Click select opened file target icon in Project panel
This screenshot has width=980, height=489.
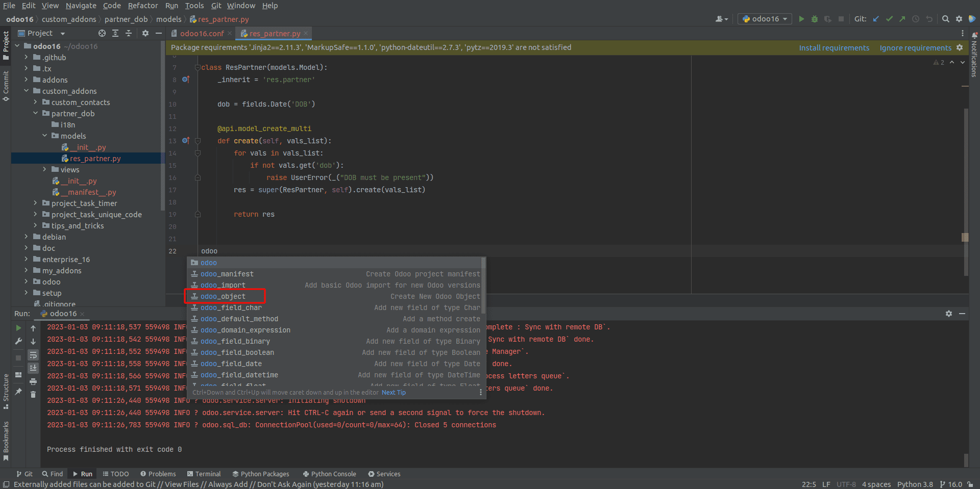pos(102,33)
